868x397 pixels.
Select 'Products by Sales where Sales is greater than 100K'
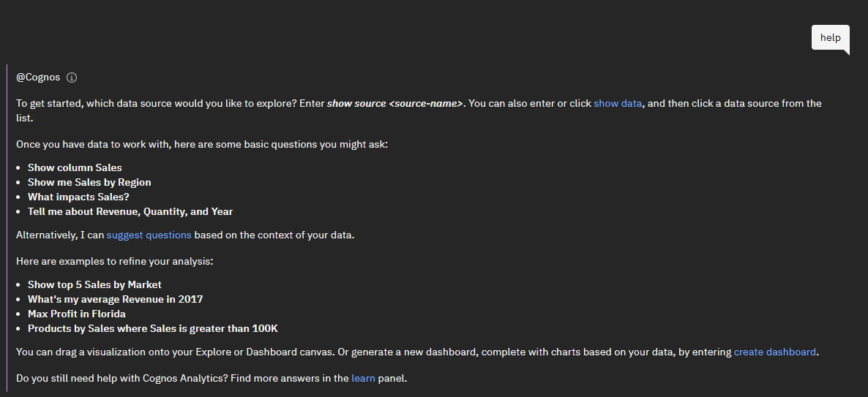153,329
